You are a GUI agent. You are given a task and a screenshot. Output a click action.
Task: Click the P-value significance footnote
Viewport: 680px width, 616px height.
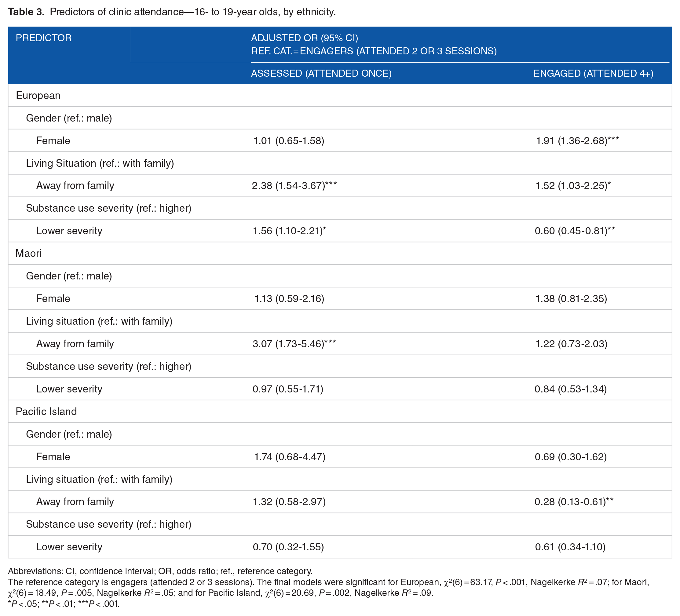tap(64, 604)
